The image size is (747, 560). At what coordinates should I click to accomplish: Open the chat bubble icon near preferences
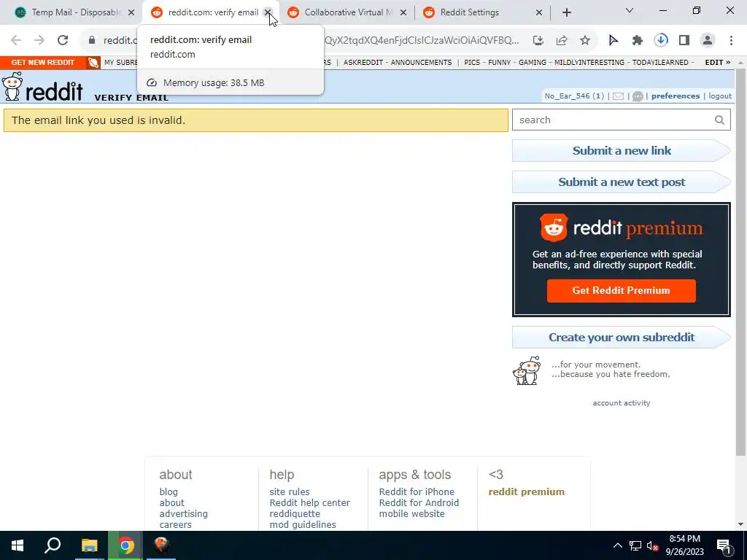click(638, 96)
